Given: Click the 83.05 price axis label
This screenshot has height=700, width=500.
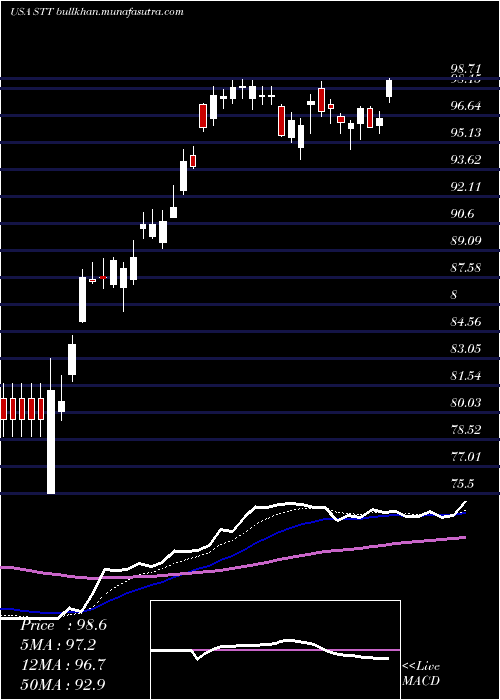Looking at the screenshot, I should 466,349.
